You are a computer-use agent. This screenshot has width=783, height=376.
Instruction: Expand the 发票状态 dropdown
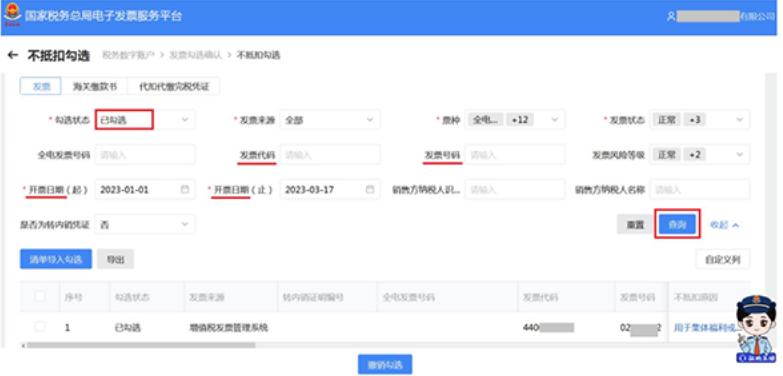tap(700, 120)
